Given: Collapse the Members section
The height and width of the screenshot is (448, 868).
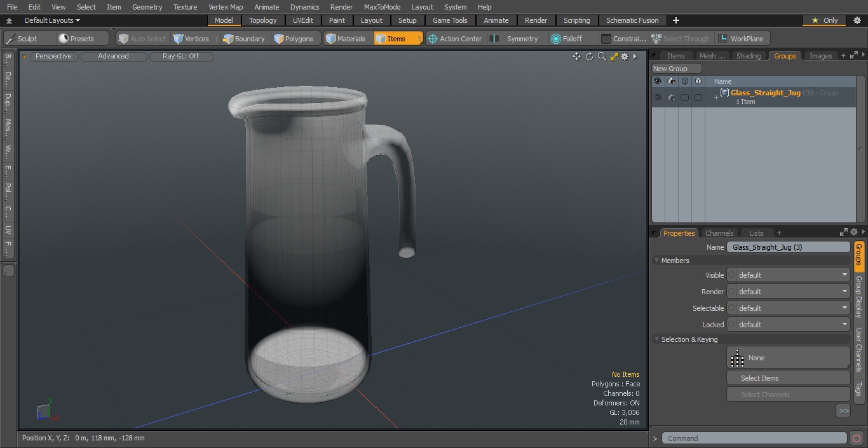Looking at the screenshot, I should coord(656,261).
